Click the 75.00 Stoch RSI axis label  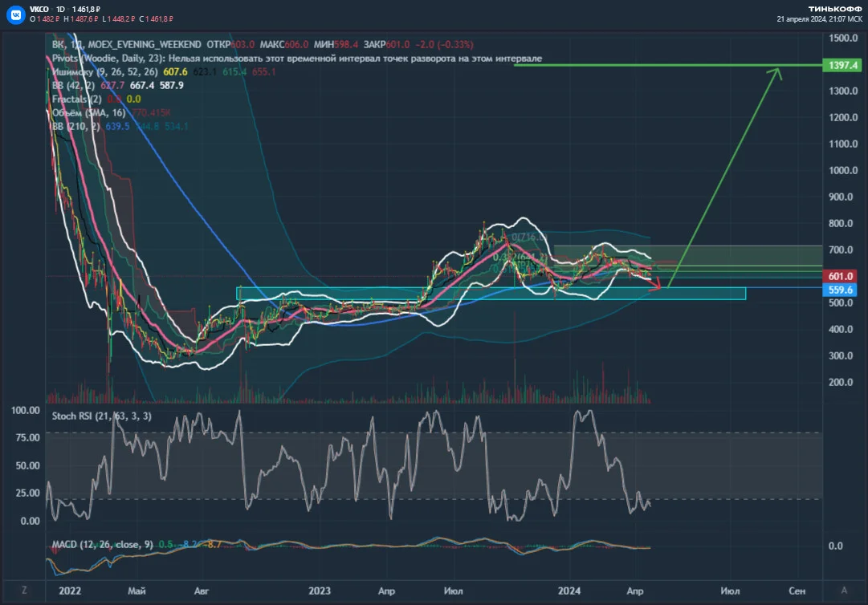(27, 437)
